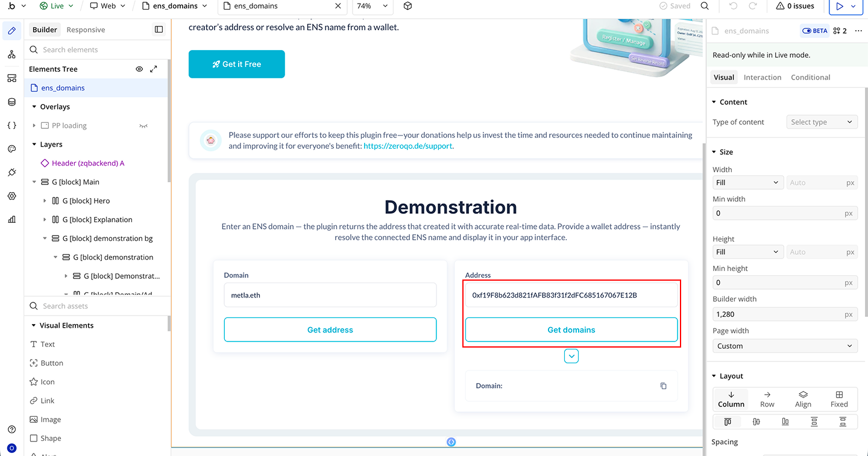Select the Visual tab

724,77
